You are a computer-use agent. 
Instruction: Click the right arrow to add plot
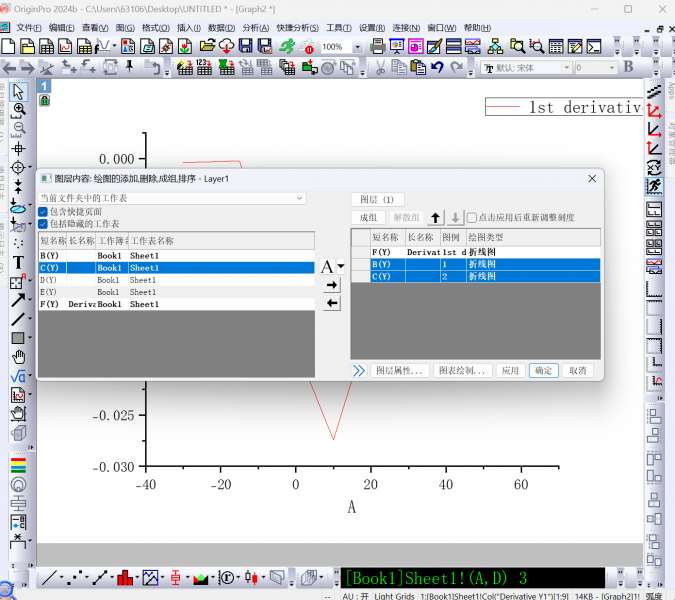331,285
